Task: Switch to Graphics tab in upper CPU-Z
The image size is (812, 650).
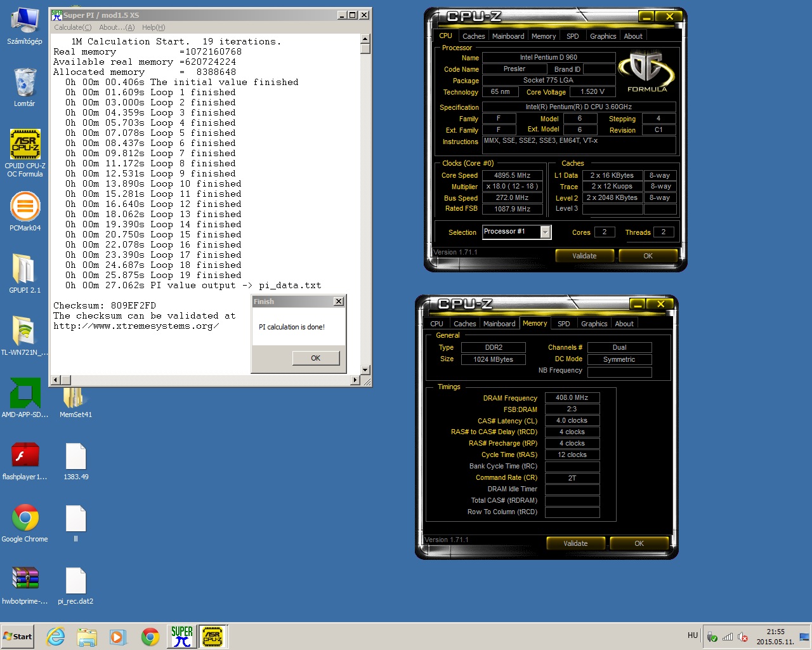Action: pos(603,36)
